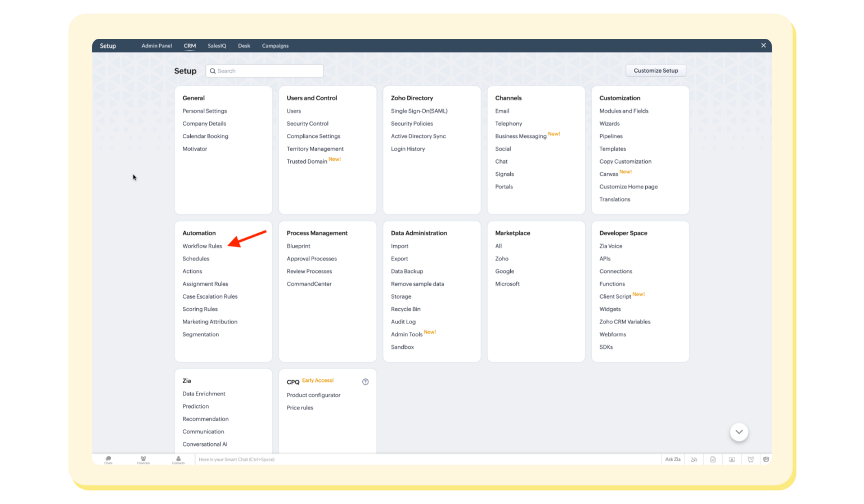Viewport: 864px width, 504px height.
Task: Open Business Messaging under Channels
Action: [x=520, y=136]
